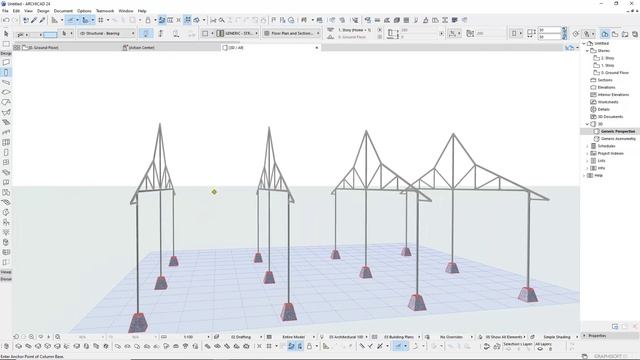
Task: Open the Layout Book in the Navigator
Action: pos(625,34)
